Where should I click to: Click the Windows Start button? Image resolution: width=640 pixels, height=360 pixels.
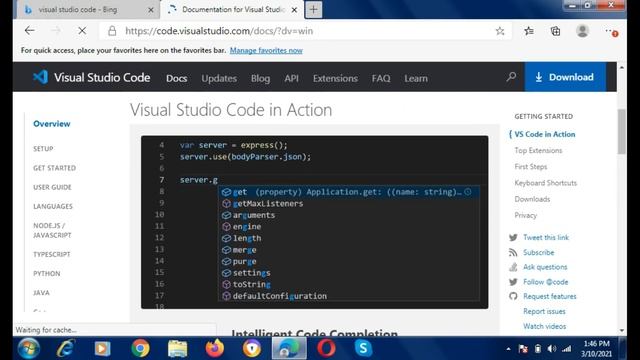pos(29,349)
